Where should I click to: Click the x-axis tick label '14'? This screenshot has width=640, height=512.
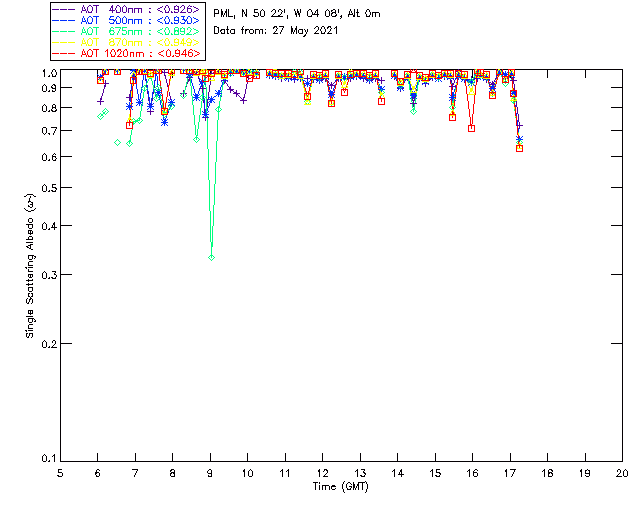pyautogui.click(x=398, y=473)
